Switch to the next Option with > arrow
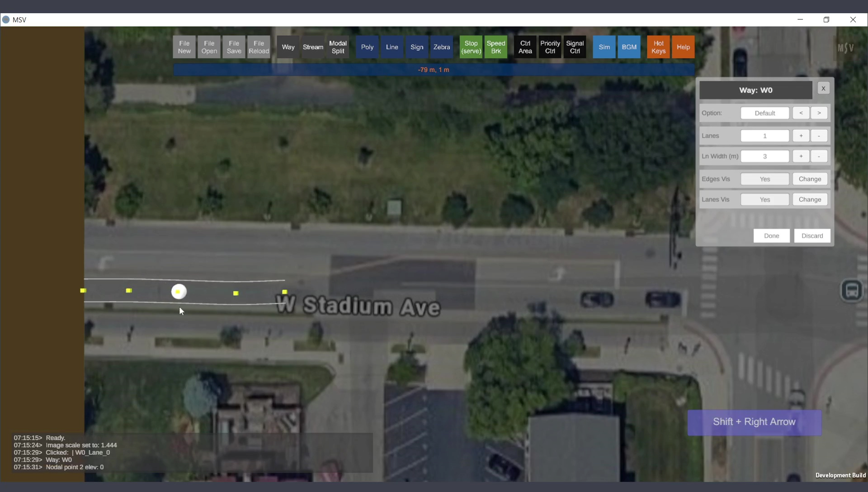Image resolution: width=868 pixels, height=492 pixels. [x=819, y=113]
